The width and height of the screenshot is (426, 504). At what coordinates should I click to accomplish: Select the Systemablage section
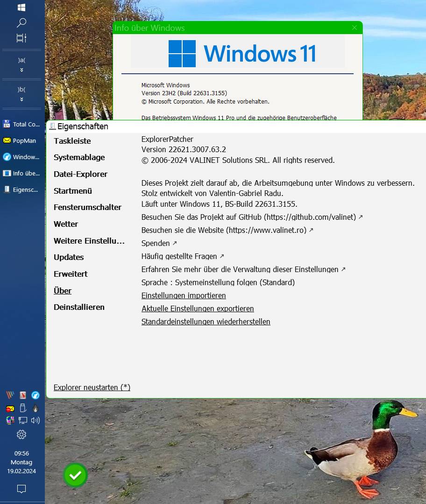pyautogui.click(x=79, y=157)
